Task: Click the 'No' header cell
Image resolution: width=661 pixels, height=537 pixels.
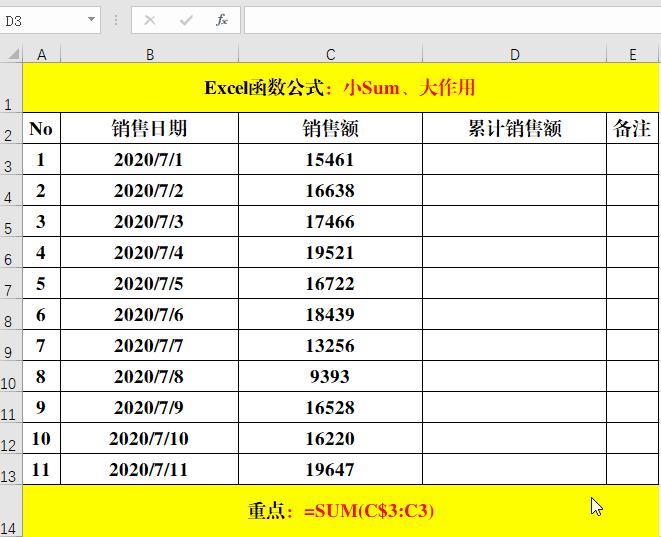Action: point(41,128)
